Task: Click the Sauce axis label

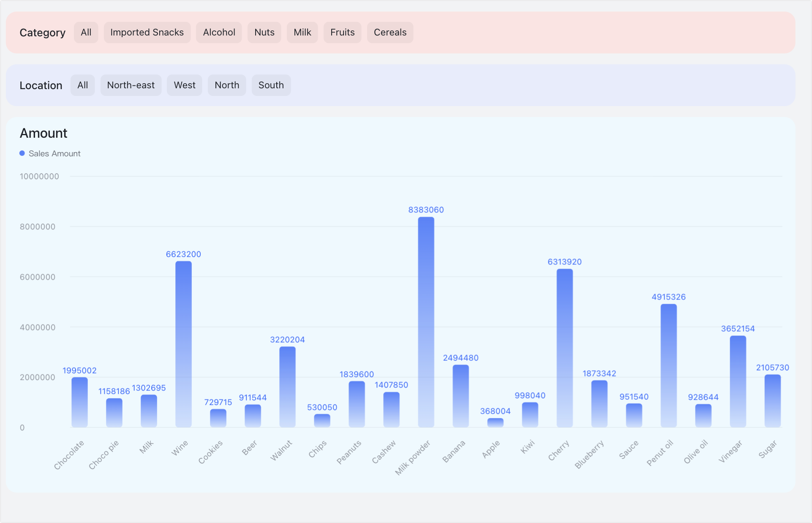Action: click(629, 449)
